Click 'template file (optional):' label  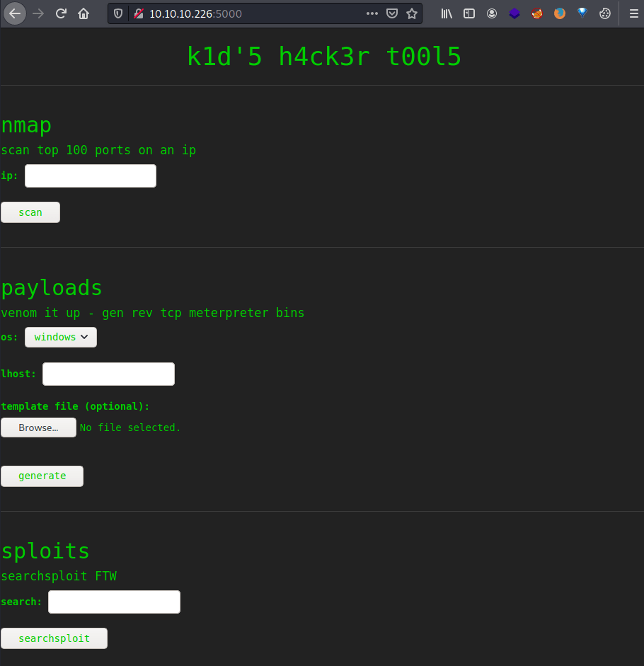tap(75, 406)
